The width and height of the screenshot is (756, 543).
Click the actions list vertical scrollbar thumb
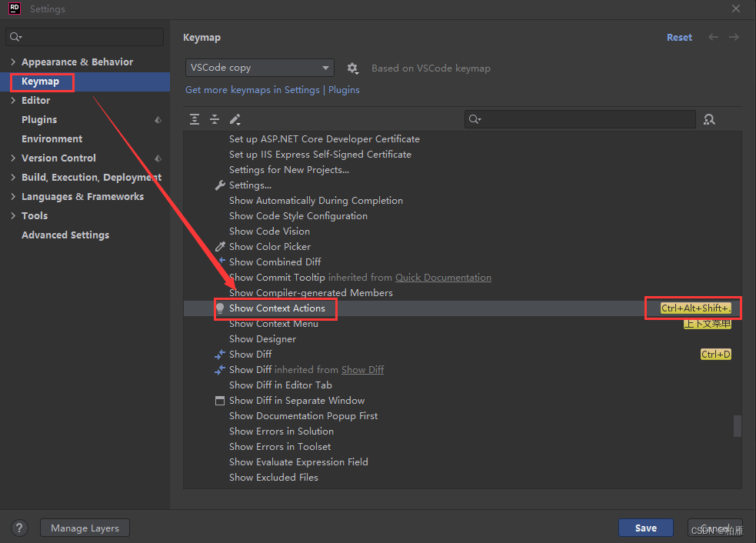pyautogui.click(x=738, y=426)
